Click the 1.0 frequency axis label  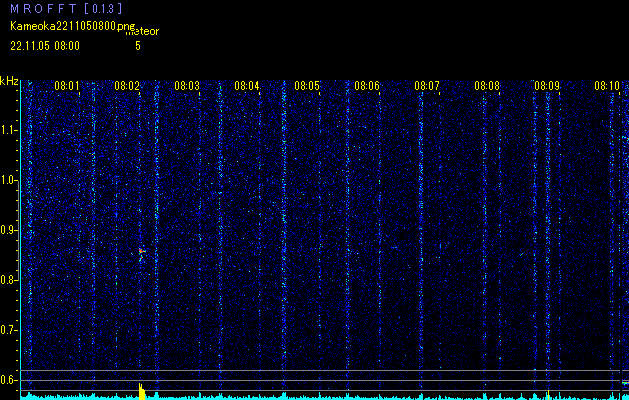tap(8, 180)
